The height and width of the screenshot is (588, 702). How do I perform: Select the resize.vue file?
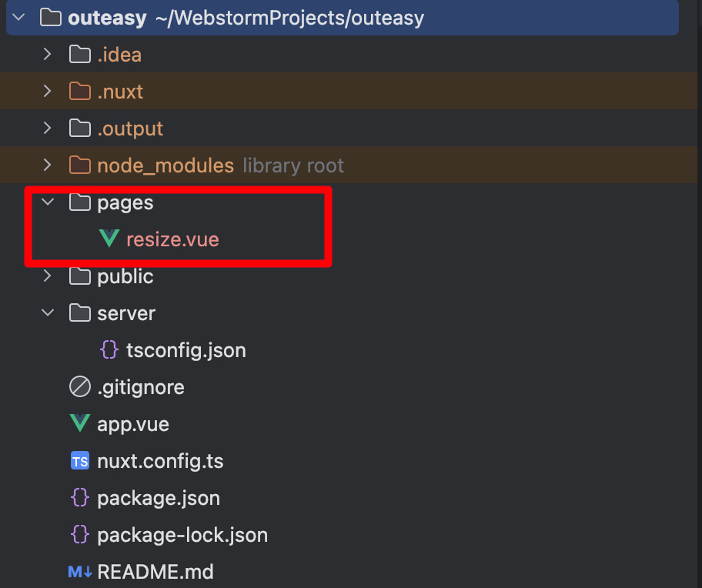tap(172, 239)
